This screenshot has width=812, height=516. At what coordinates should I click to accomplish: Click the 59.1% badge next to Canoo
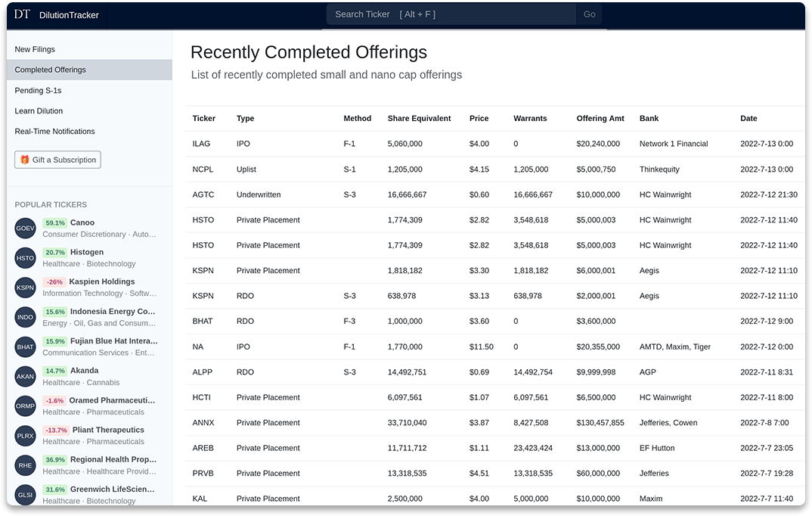pos(55,222)
